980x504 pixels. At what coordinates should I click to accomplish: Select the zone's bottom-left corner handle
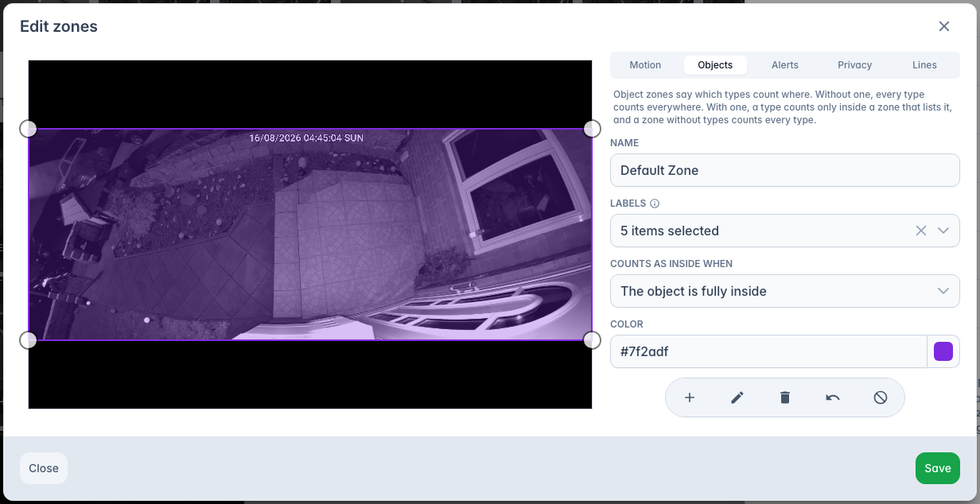coord(28,340)
